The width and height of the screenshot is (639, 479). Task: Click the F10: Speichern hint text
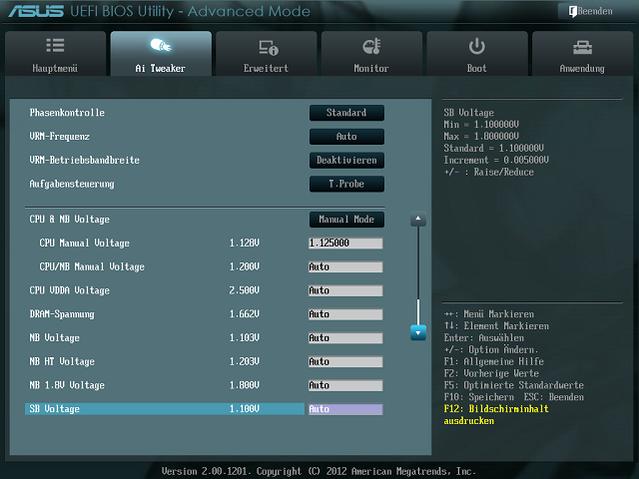coord(479,397)
